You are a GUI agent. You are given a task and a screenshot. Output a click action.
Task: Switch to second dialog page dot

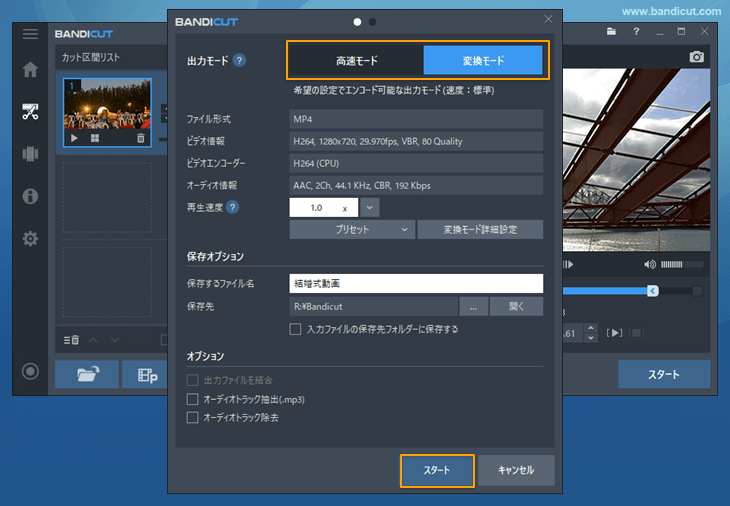(x=372, y=22)
